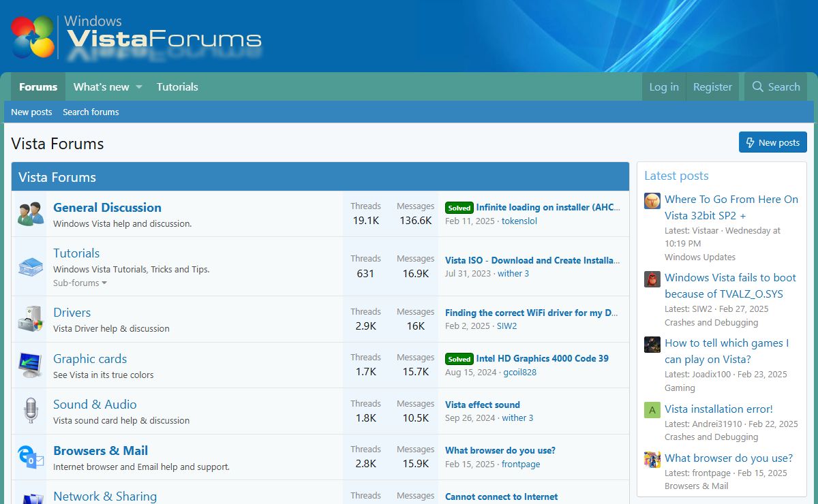This screenshot has width=818, height=504.
Task: Open thread Cannot connect to Internet
Action: (x=501, y=497)
